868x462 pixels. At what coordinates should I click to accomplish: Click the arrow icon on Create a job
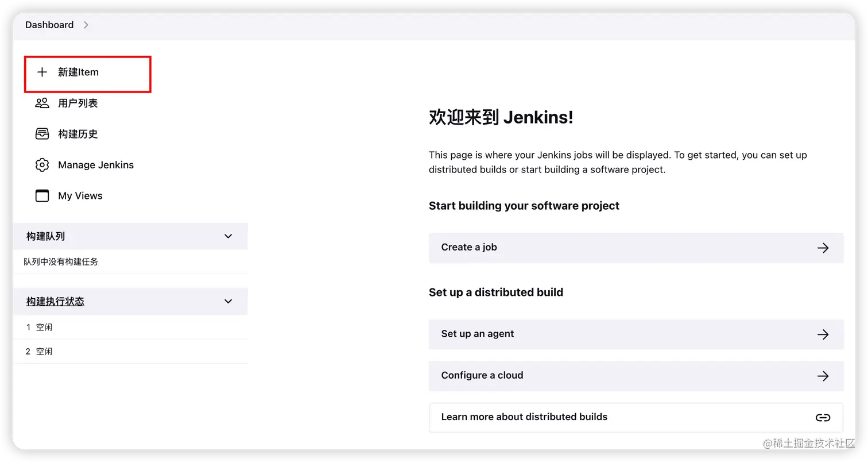pos(823,248)
